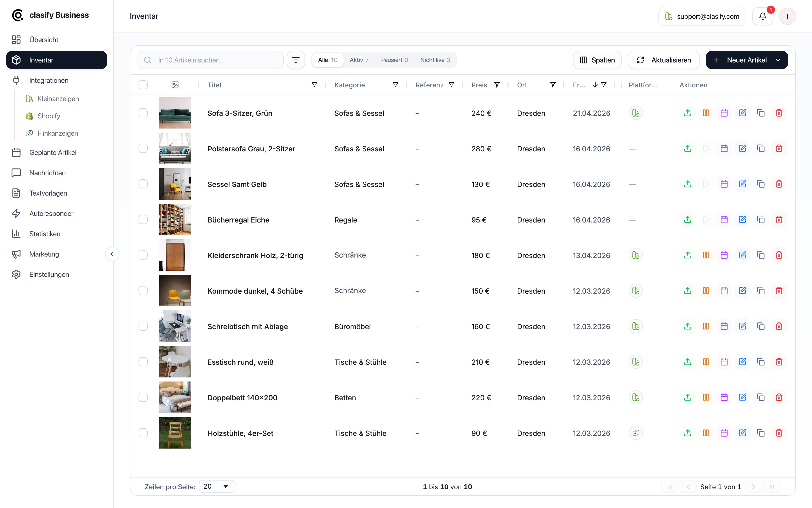Collapse the sidebar with the chevron
The image size is (812, 508).
click(112, 254)
